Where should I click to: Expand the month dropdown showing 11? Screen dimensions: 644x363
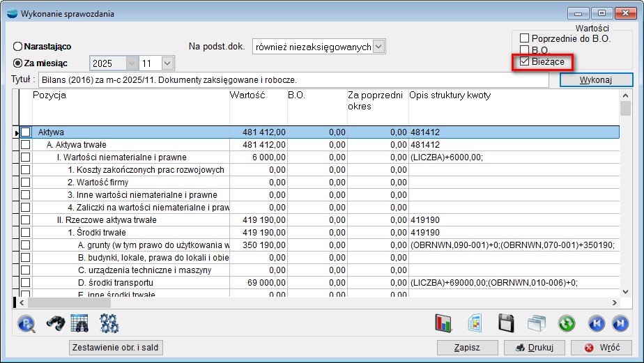[x=167, y=63]
